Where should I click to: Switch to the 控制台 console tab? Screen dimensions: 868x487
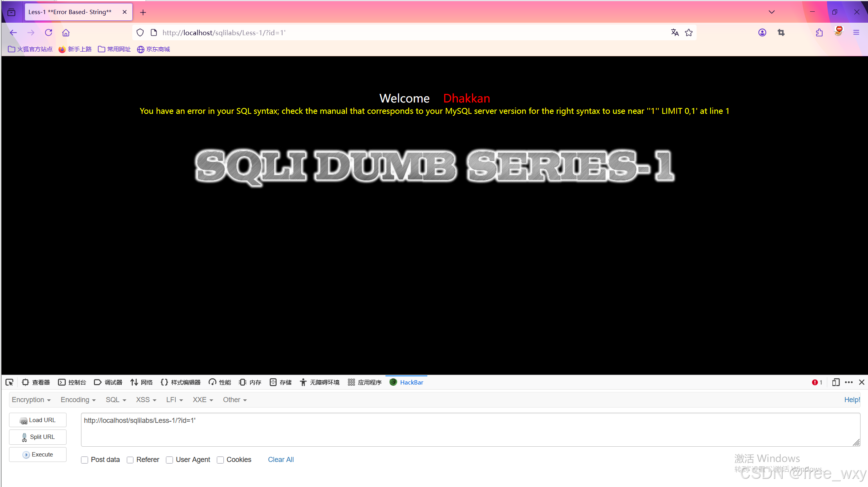click(x=72, y=382)
